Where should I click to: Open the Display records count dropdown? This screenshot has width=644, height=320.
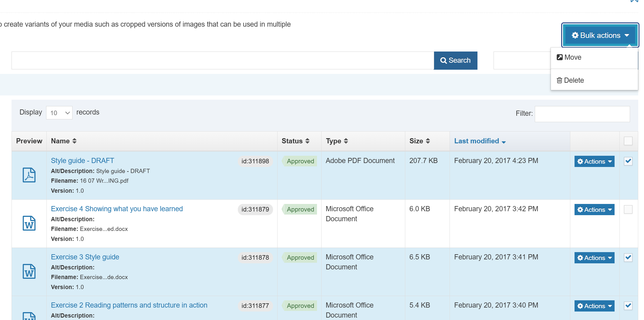click(x=59, y=113)
